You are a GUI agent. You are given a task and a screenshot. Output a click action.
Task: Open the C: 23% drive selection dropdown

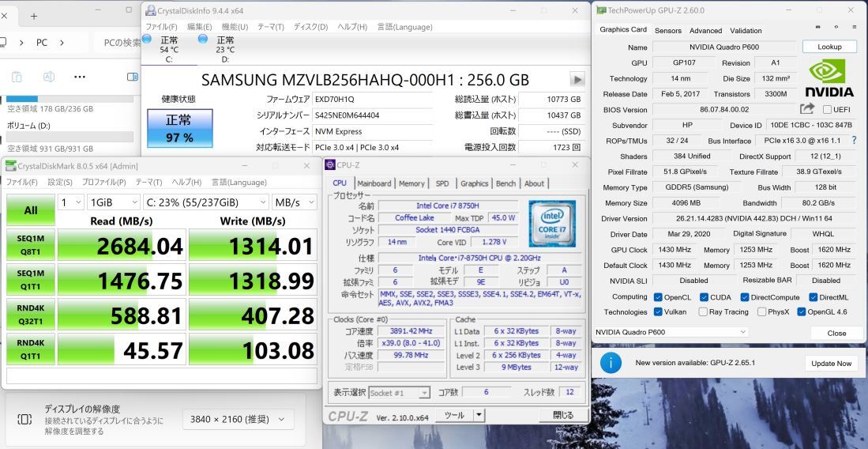point(206,202)
